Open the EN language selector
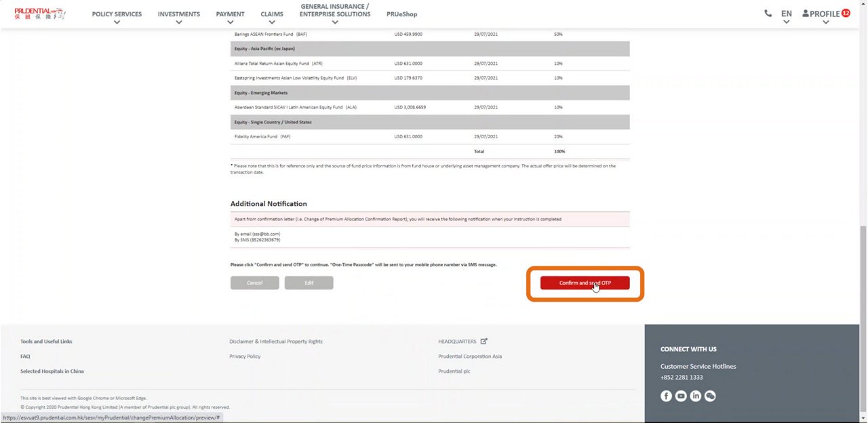This screenshot has width=868, height=423. point(786,14)
